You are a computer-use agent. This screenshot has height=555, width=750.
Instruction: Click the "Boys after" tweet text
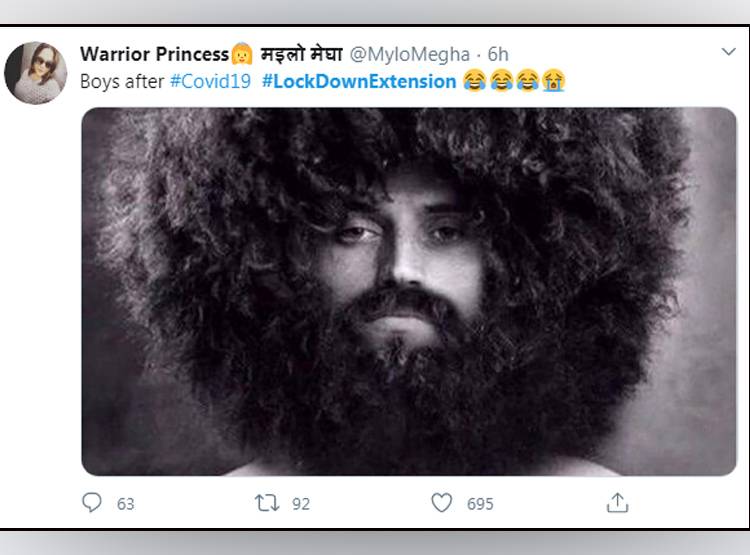(122, 81)
